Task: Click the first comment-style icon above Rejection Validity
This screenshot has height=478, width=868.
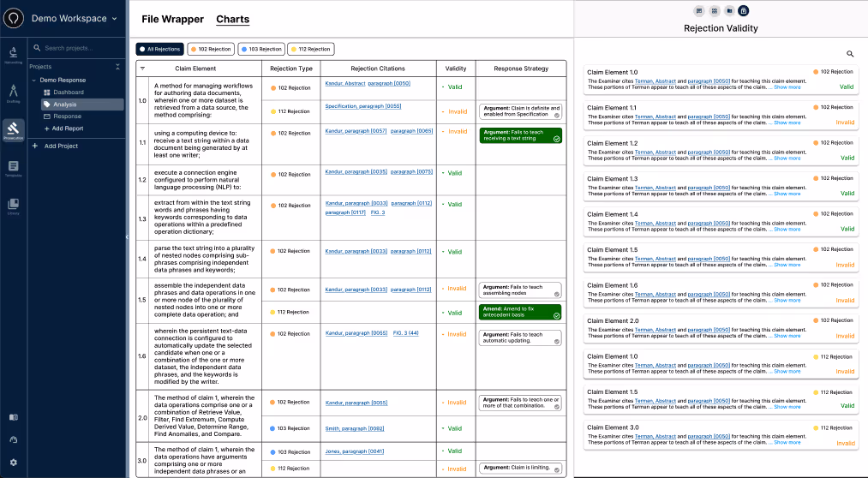Action: click(x=699, y=10)
